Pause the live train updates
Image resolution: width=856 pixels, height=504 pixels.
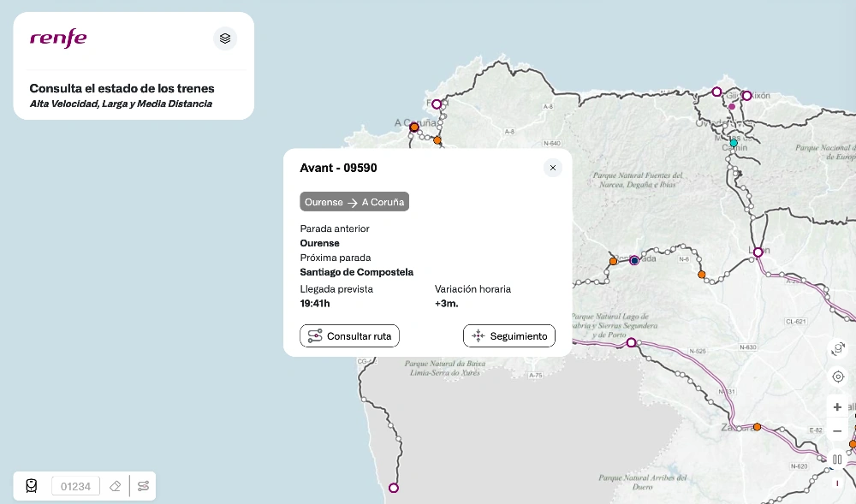[837, 460]
